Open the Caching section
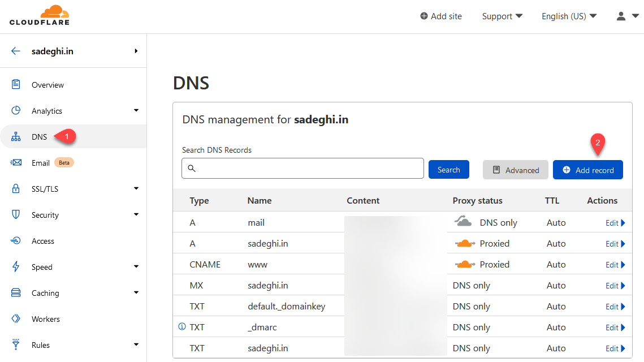 [45, 293]
